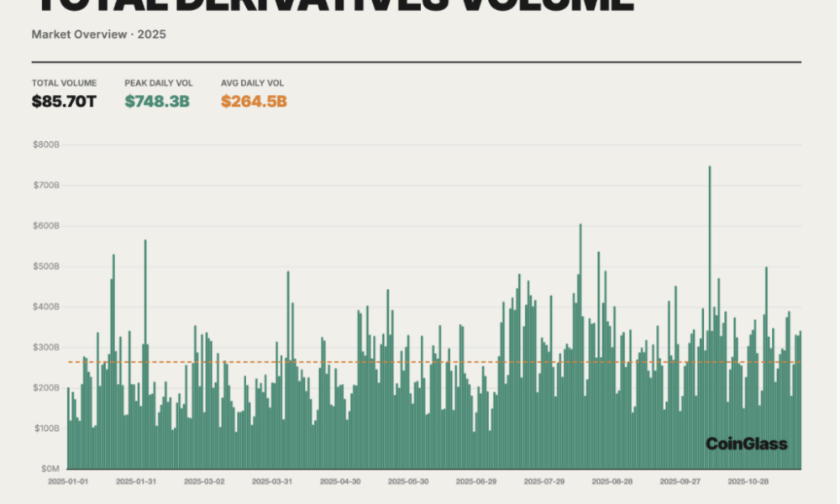The image size is (840, 504).
Task: Click the orange $264.5B average value
Action: [x=255, y=102]
